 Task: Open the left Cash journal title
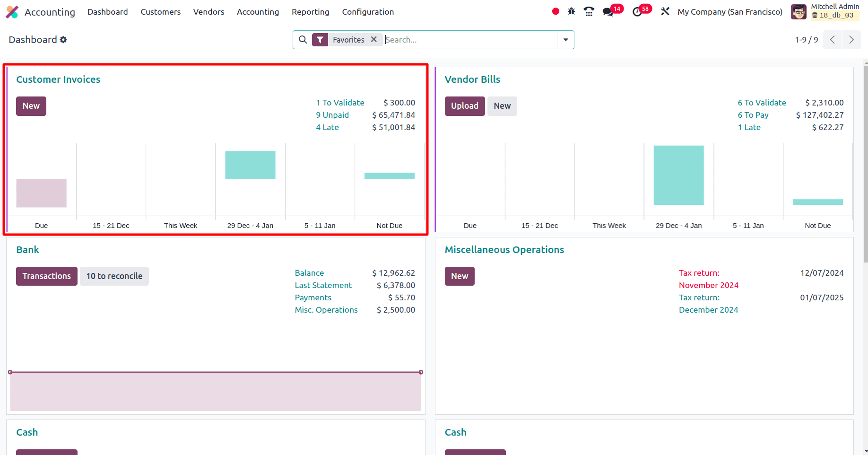pos(27,432)
